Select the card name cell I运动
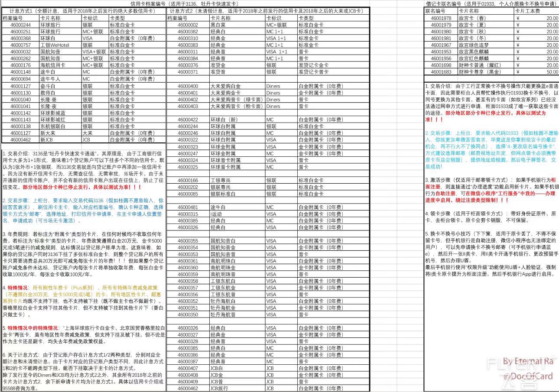The height and width of the screenshot is (392, 559). (237, 214)
